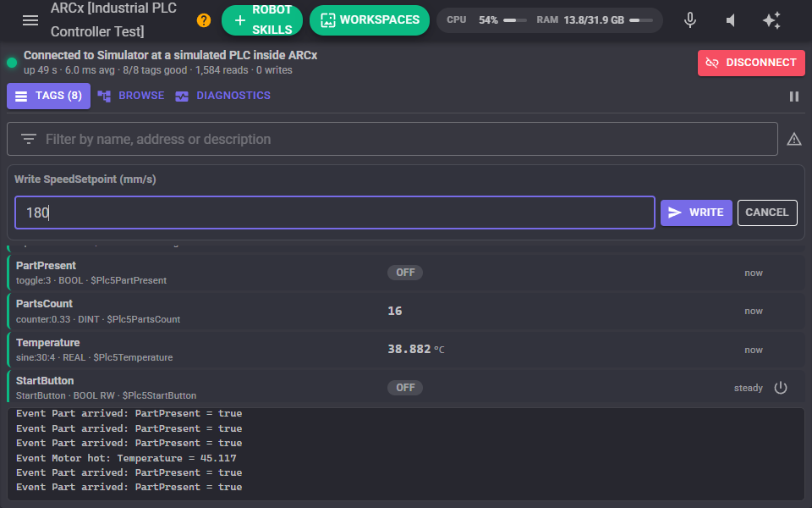This screenshot has height=508, width=812.
Task: Click the filter lines icon in the search box
Action: click(29, 139)
